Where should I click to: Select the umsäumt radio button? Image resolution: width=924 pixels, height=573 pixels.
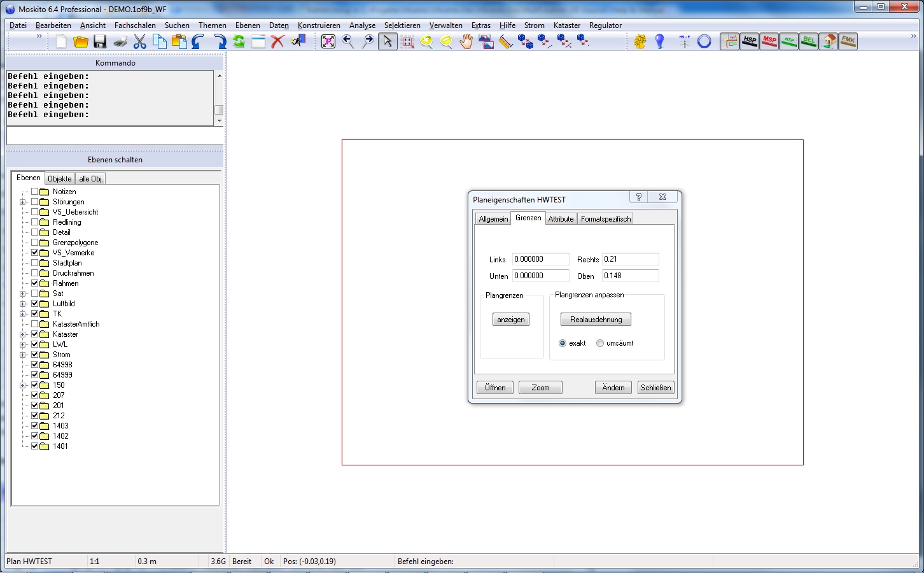600,343
